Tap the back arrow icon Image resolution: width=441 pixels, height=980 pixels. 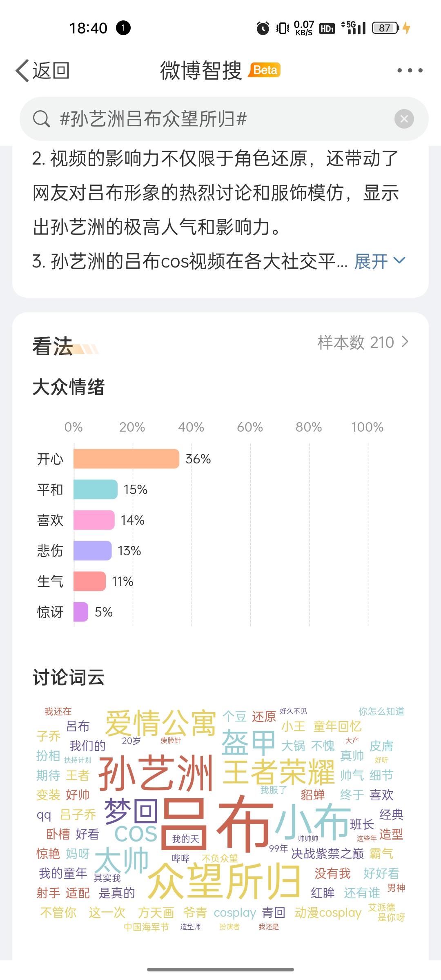click(x=22, y=71)
